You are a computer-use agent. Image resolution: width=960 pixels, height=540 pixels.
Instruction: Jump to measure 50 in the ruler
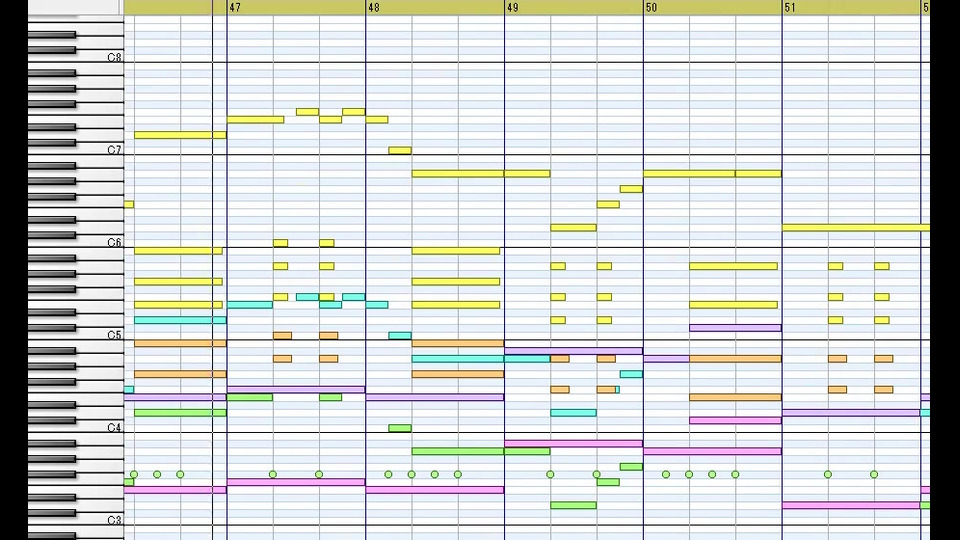coord(651,7)
